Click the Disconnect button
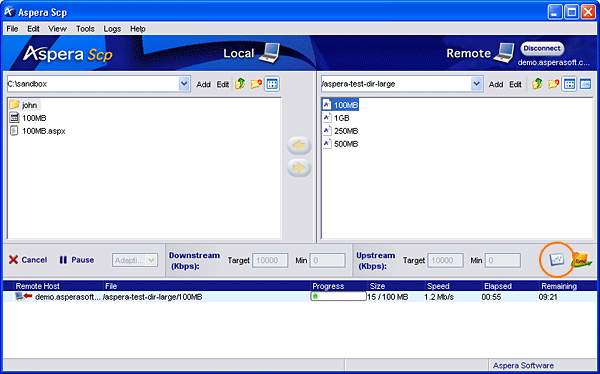 coord(542,49)
